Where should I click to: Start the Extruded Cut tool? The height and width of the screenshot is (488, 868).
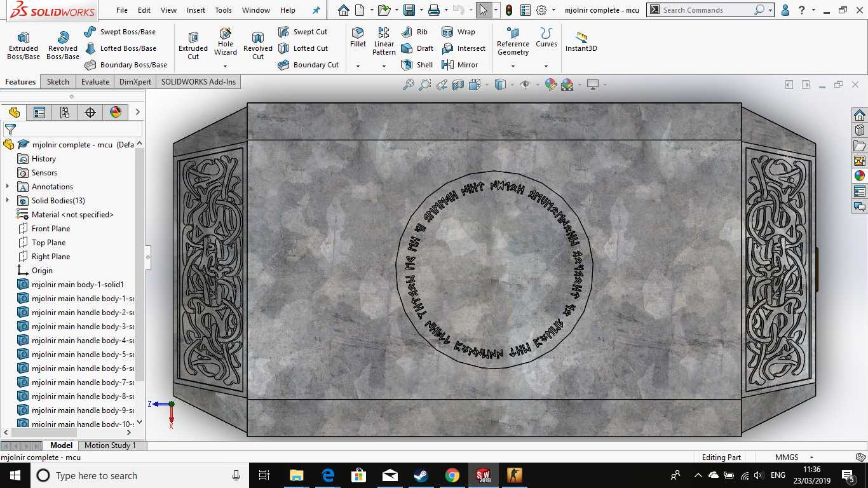tap(193, 46)
